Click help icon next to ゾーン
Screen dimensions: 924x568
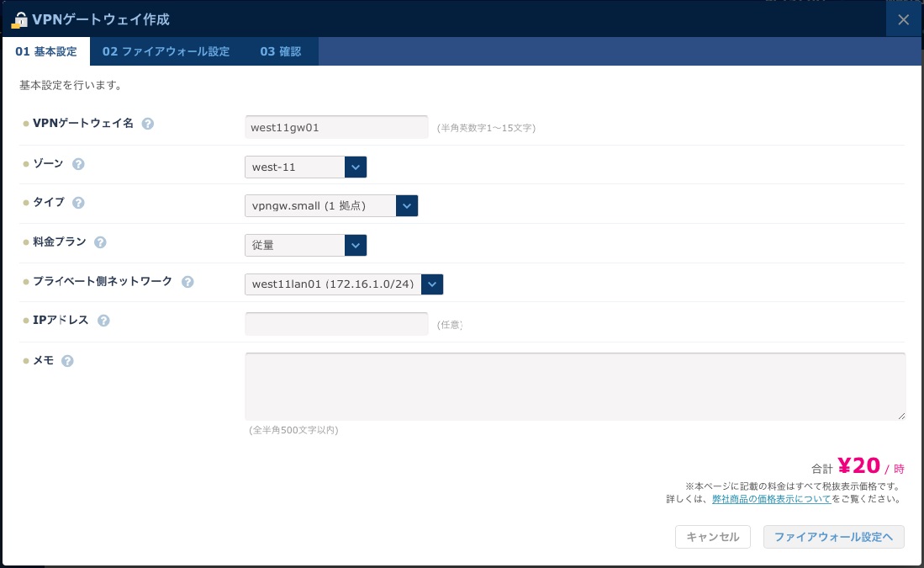(x=78, y=164)
